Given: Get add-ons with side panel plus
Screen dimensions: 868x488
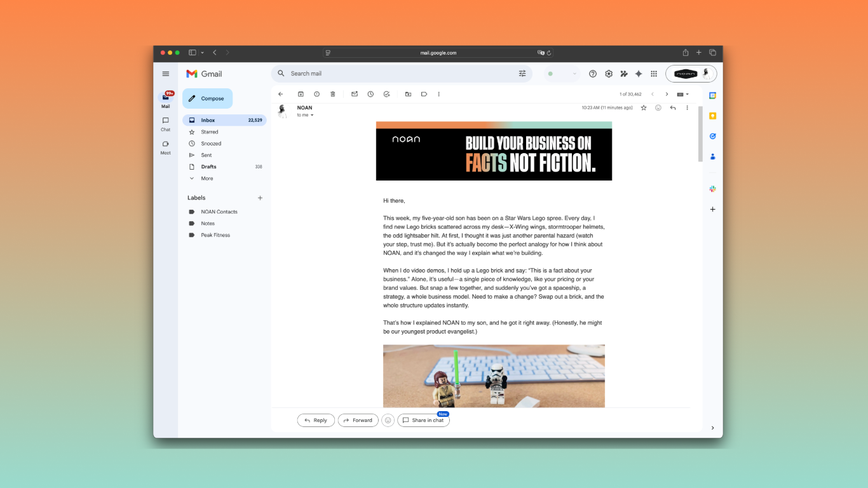Looking at the screenshot, I should [x=713, y=209].
